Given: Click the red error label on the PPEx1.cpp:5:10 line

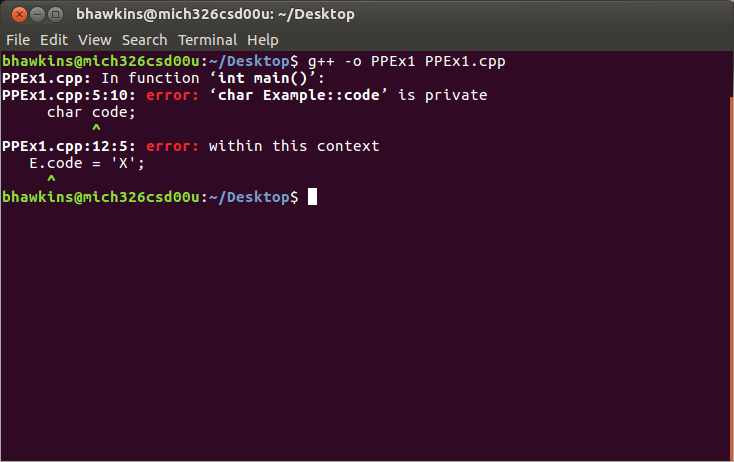Looking at the screenshot, I should pos(170,95).
